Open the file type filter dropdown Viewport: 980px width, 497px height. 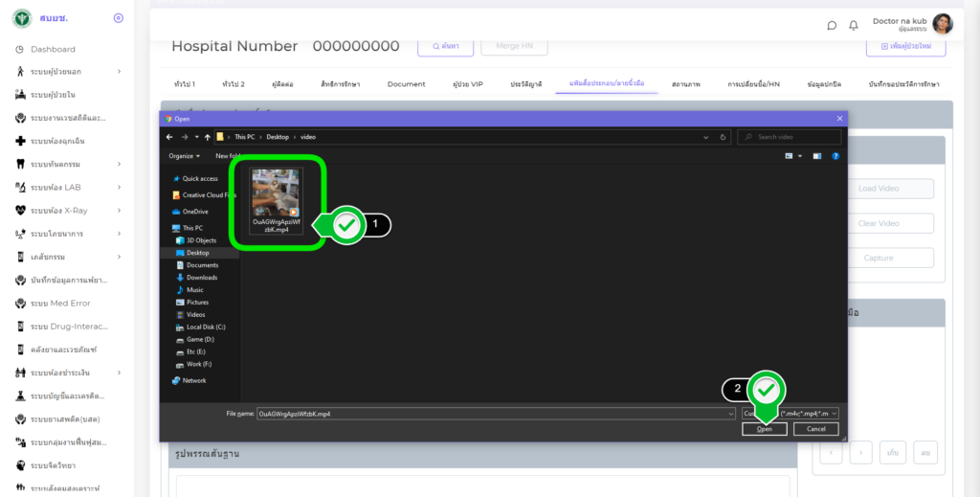click(790, 413)
